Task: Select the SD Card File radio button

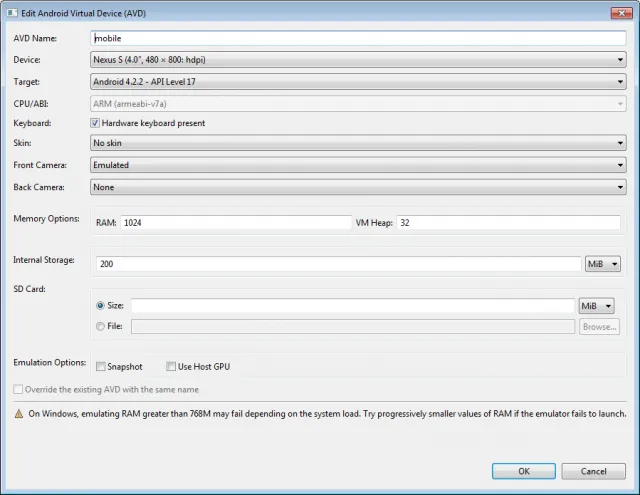Action: tap(100, 326)
